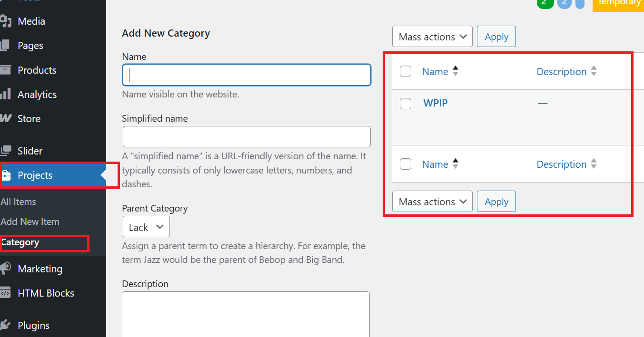Click the sort arrows beside top Name header
Viewport: 644px width, 337px height.
pyautogui.click(x=456, y=71)
